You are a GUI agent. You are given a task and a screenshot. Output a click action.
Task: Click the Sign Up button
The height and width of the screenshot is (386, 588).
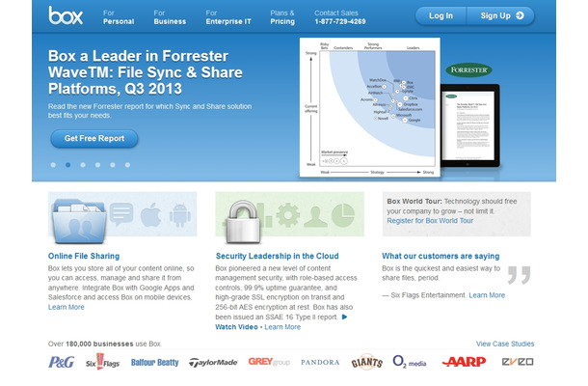[500, 15]
